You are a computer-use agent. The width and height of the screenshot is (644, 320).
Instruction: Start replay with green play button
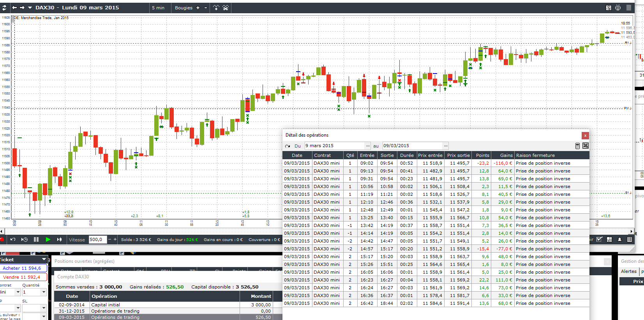pos(48,239)
